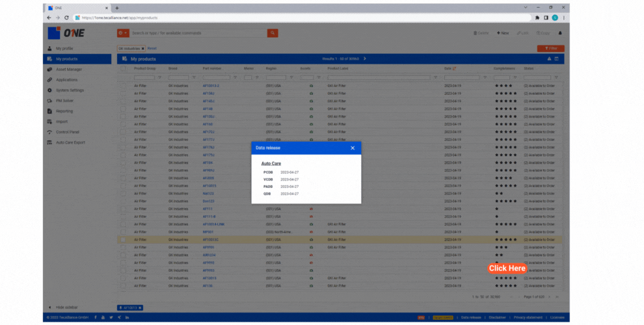
Task: Select Reporting in the sidebar menu
Action: (x=64, y=111)
